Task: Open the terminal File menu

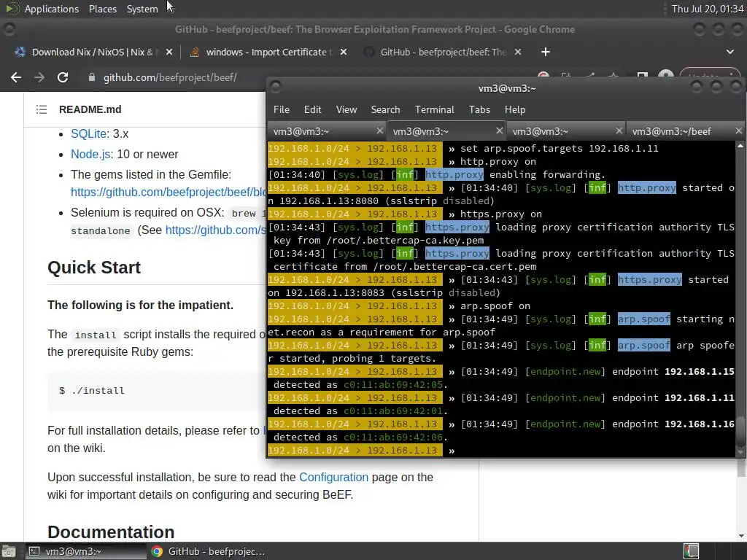Action: click(x=282, y=109)
